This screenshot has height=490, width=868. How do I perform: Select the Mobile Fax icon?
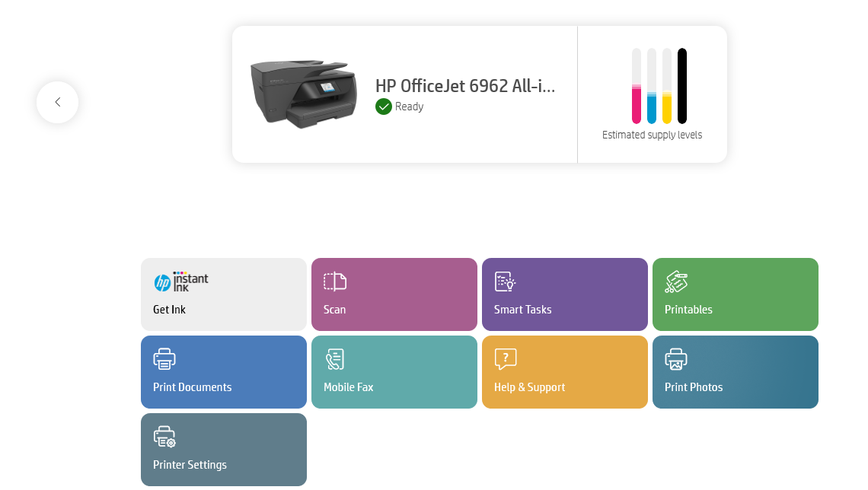coord(333,359)
